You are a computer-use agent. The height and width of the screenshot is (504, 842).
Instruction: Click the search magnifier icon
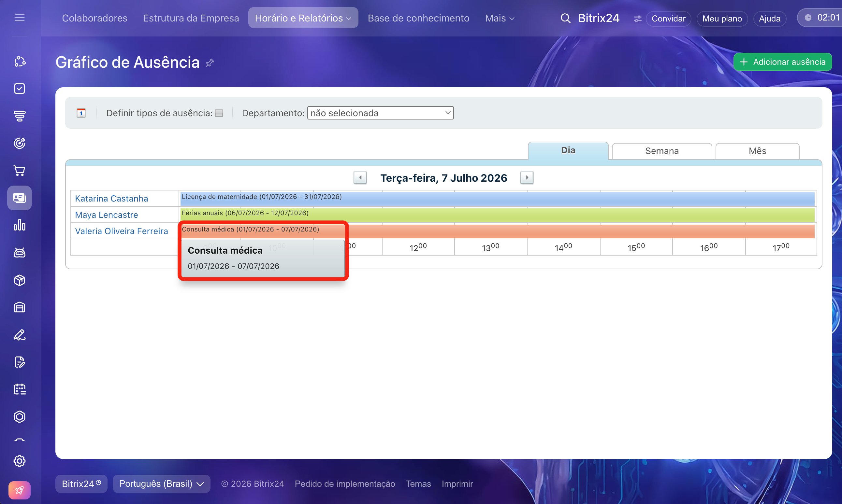565,18
